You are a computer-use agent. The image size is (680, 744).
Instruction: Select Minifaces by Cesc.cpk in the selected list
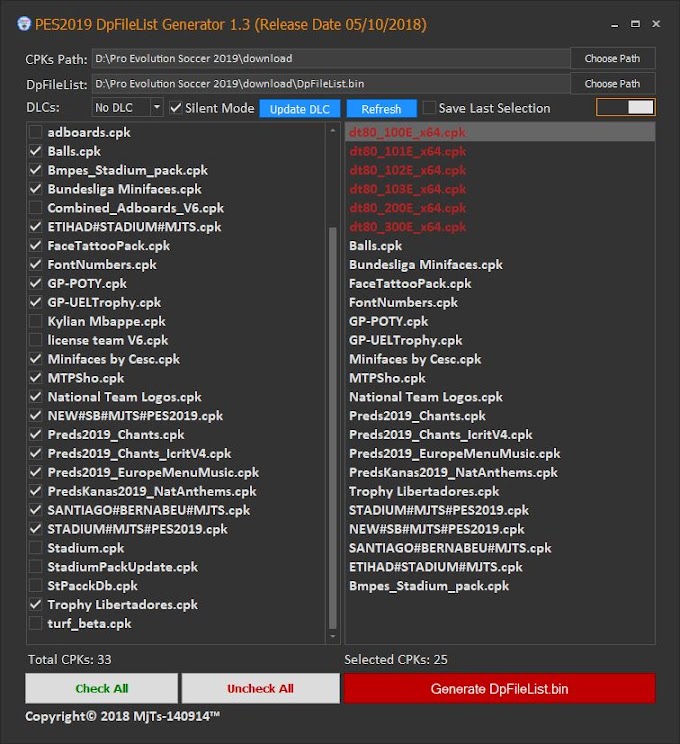pos(500,359)
